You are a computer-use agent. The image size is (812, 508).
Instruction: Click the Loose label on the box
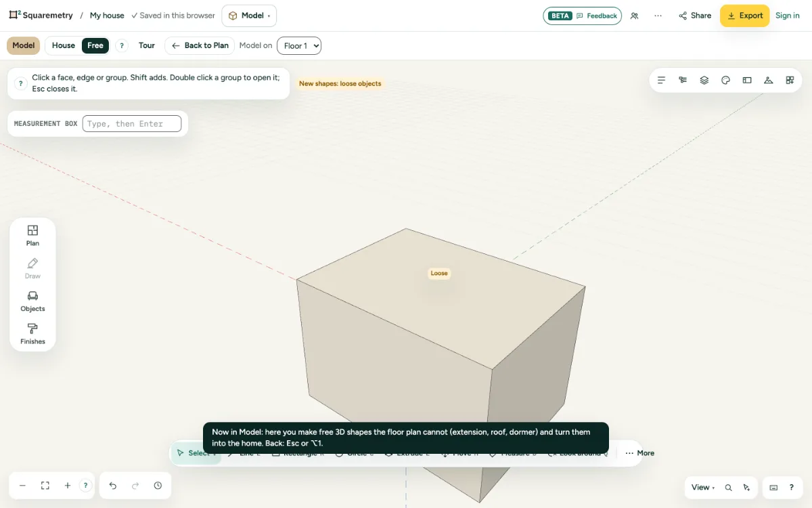click(x=439, y=274)
